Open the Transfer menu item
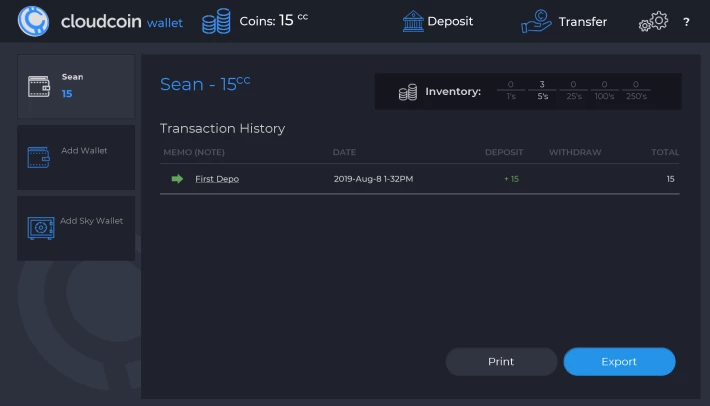The width and height of the screenshot is (710, 406). tap(583, 22)
